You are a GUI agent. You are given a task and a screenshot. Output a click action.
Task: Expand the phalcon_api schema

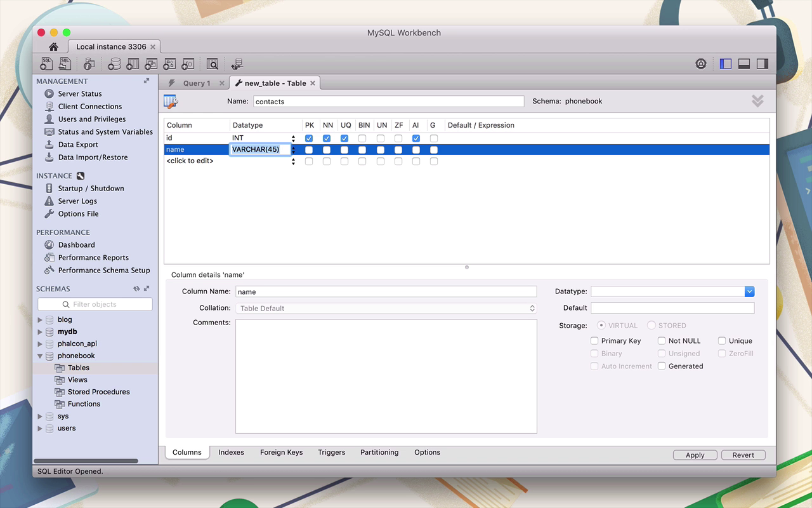pyautogui.click(x=40, y=344)
